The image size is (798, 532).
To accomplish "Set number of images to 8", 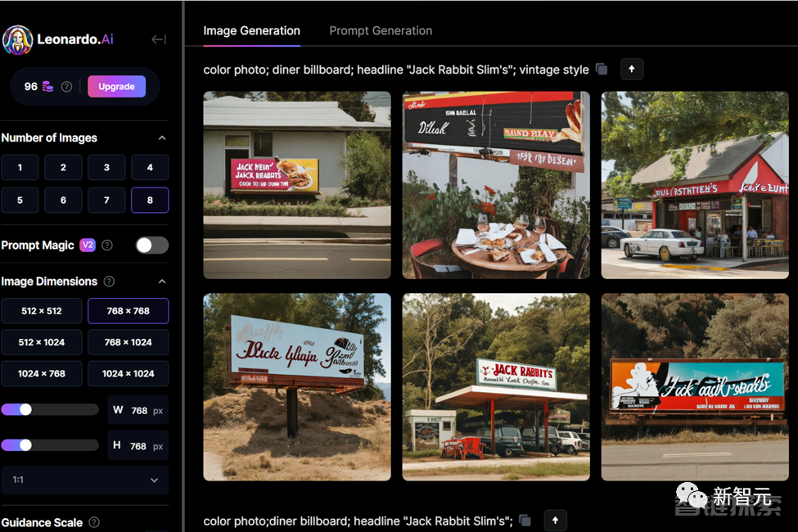I will [x=150, y=200].
